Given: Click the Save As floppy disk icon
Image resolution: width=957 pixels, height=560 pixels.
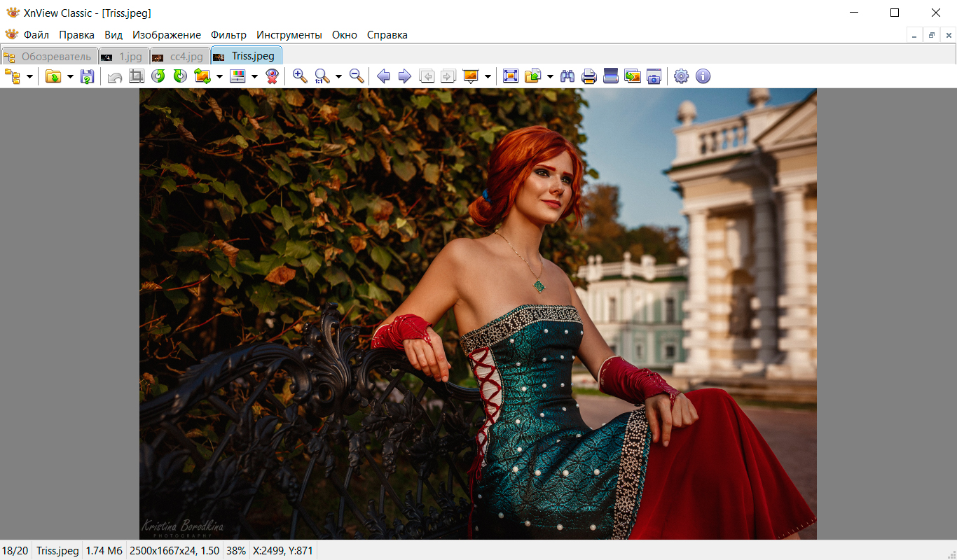Looking at the screenshot, I should [87, 76].
